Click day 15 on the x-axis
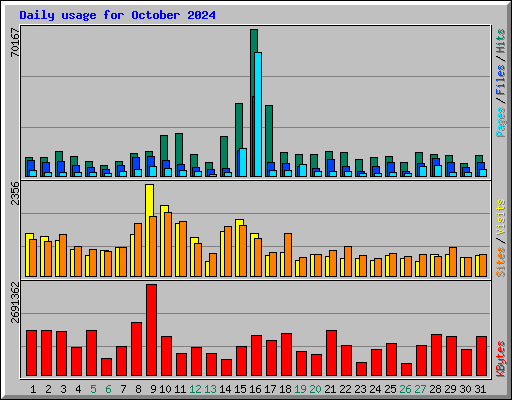Image resolution: width=512 pixels, height=400 pixels. point(240,389)
